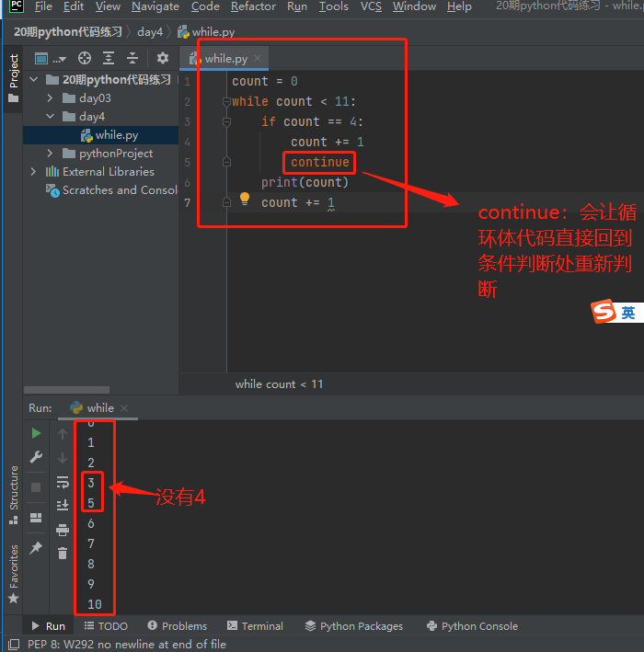
Task: Select while.py in the project tree
Action: (100, 135)
